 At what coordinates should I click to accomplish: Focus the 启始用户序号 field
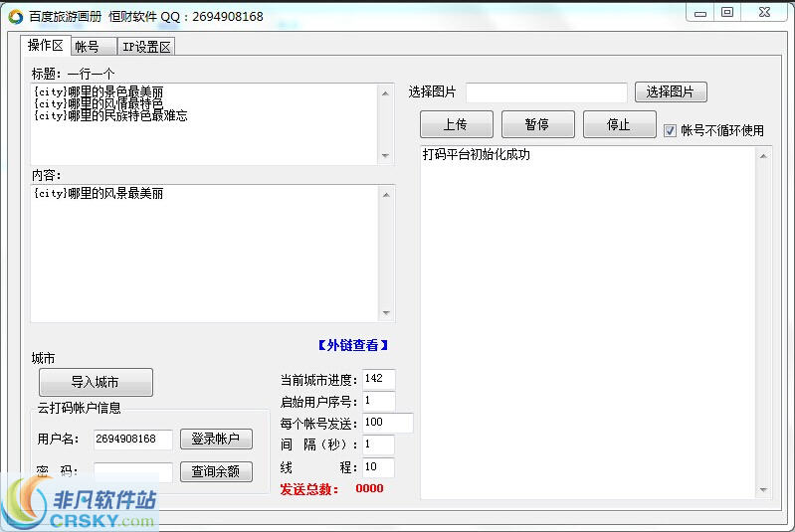[378, 402]
